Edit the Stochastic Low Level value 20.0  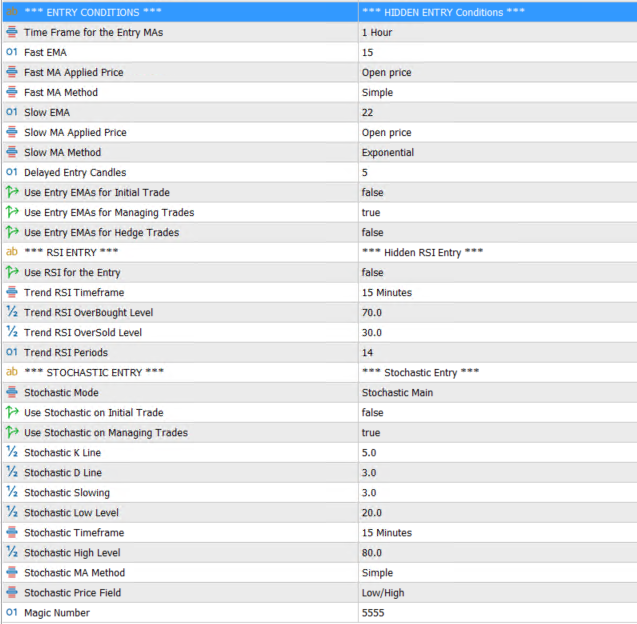pyautogui.click(x=498, y=512)
